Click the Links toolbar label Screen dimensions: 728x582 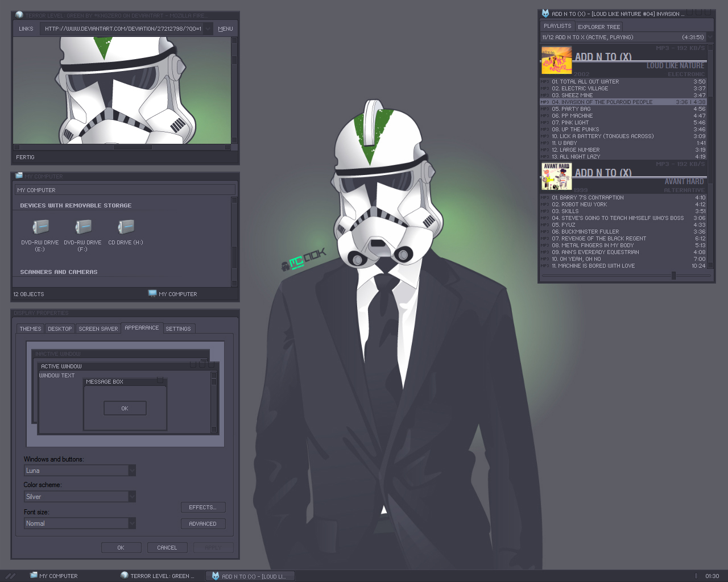coord(26,28)
